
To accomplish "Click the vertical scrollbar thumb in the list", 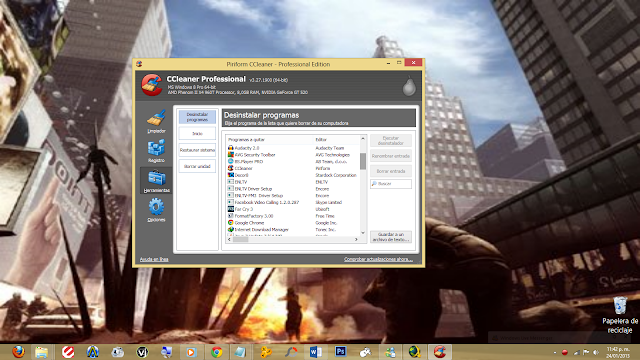I will tap(363, 161).
